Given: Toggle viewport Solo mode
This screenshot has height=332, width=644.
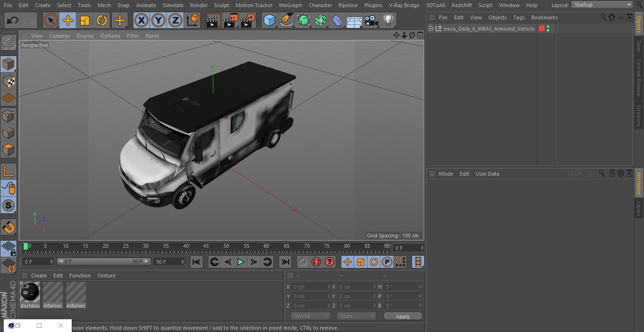Looking at the screenshot, I should (x=8, y=205).
